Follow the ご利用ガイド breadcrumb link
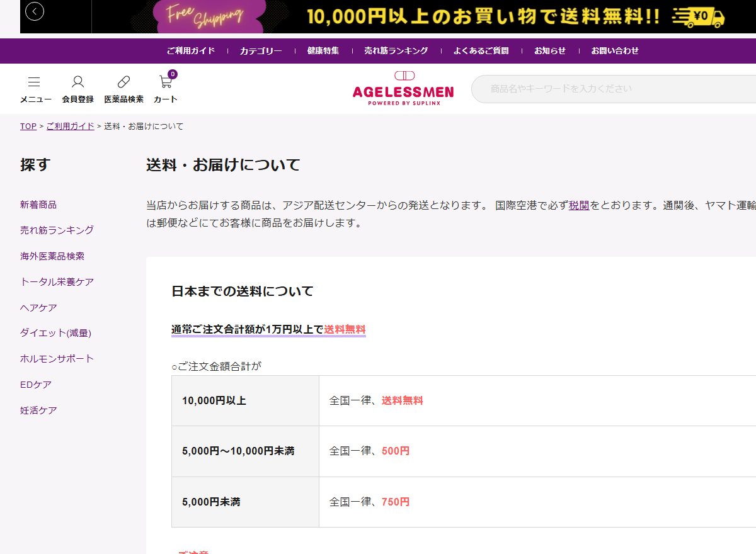The width and height of the screenshot is (756, 554). tap(71, 127)
